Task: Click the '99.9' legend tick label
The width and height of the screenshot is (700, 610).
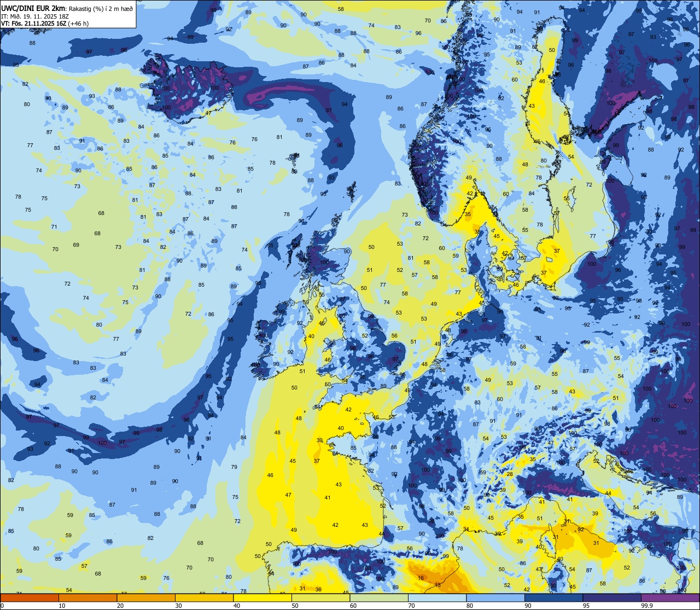Action: [647, 606]
